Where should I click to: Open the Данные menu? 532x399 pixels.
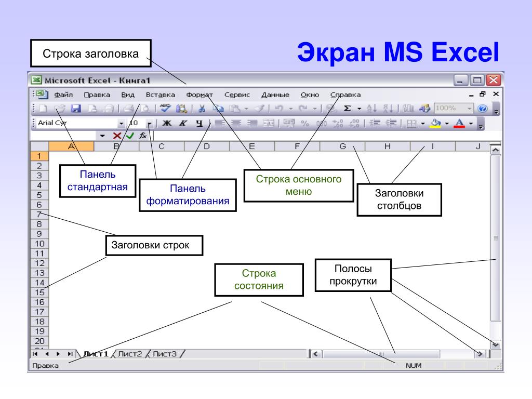point(275,95)
